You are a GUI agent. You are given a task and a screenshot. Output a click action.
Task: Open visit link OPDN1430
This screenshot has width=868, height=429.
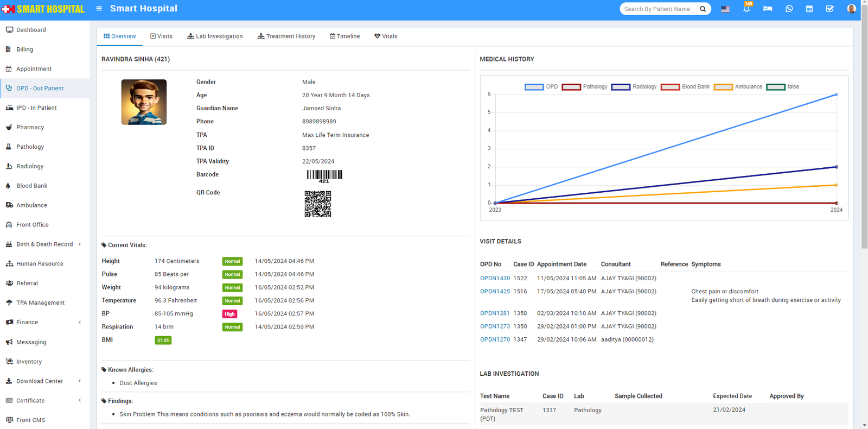[x=495, y=279]
